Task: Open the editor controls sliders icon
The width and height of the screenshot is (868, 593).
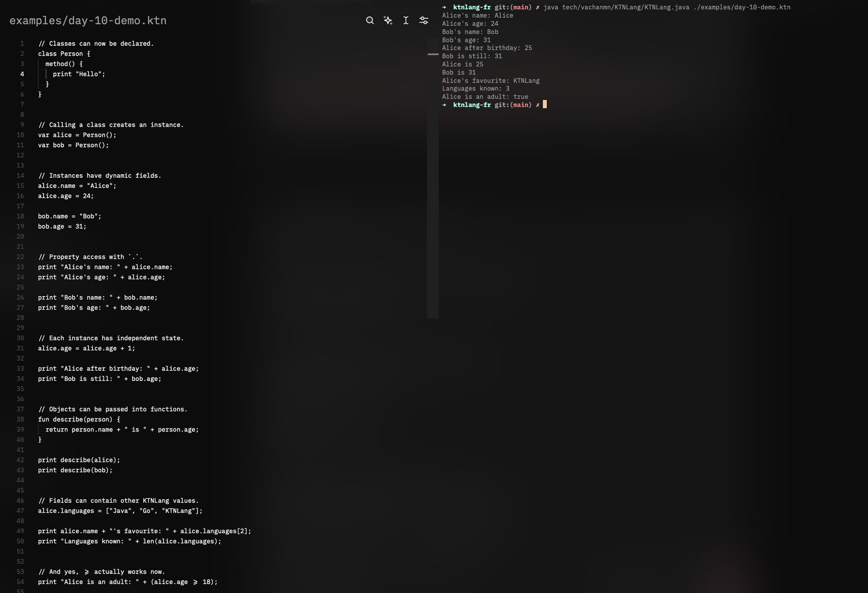Action: 424,20
